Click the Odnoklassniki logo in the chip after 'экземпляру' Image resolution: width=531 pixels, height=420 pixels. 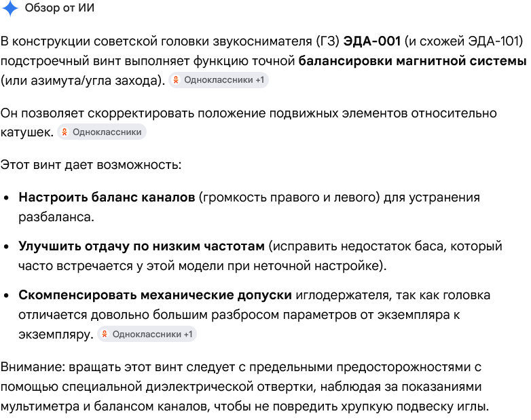(x=105, y=335)
